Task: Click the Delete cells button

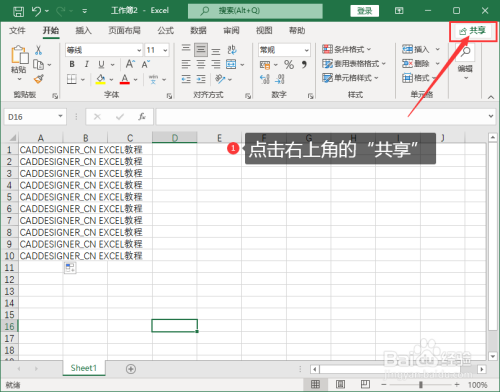Action: click(x=416, y=63)
